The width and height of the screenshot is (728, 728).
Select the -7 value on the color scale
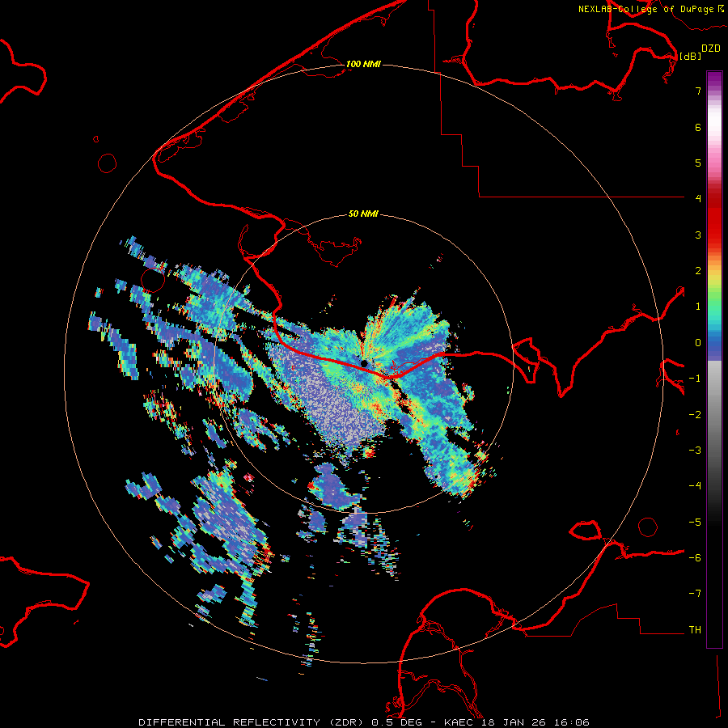click(x=695, y=594)
